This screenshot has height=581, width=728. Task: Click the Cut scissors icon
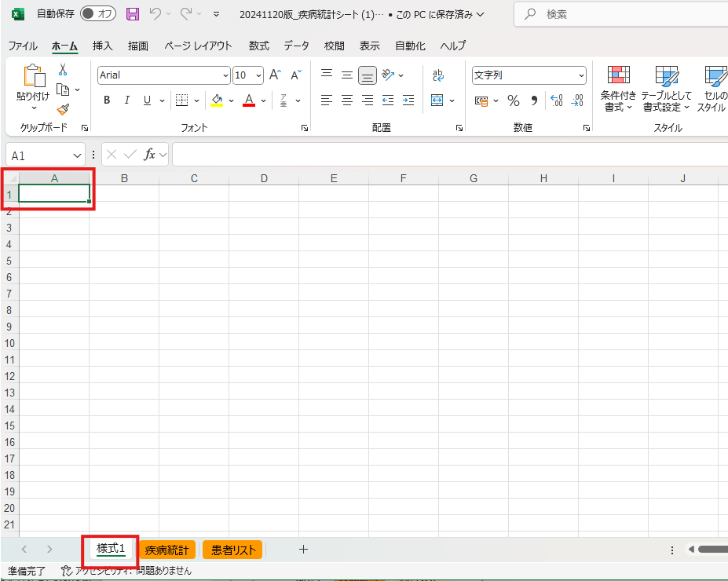pos(63,70)
